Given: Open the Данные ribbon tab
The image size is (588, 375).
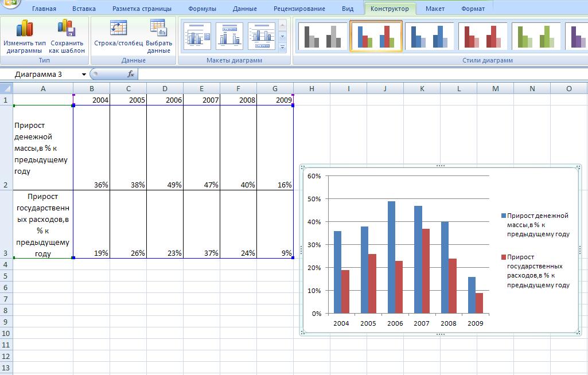Looking at the screenshot, I should pyautogui.click(x=244, y=9).
